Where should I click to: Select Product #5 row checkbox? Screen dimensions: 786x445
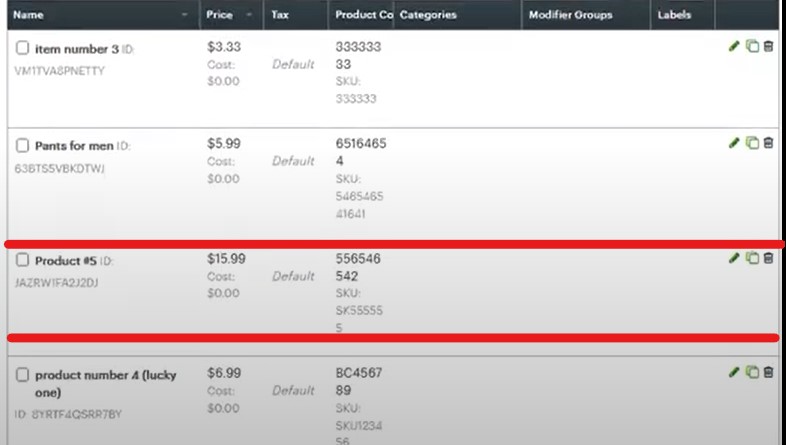tap(23, 260)
